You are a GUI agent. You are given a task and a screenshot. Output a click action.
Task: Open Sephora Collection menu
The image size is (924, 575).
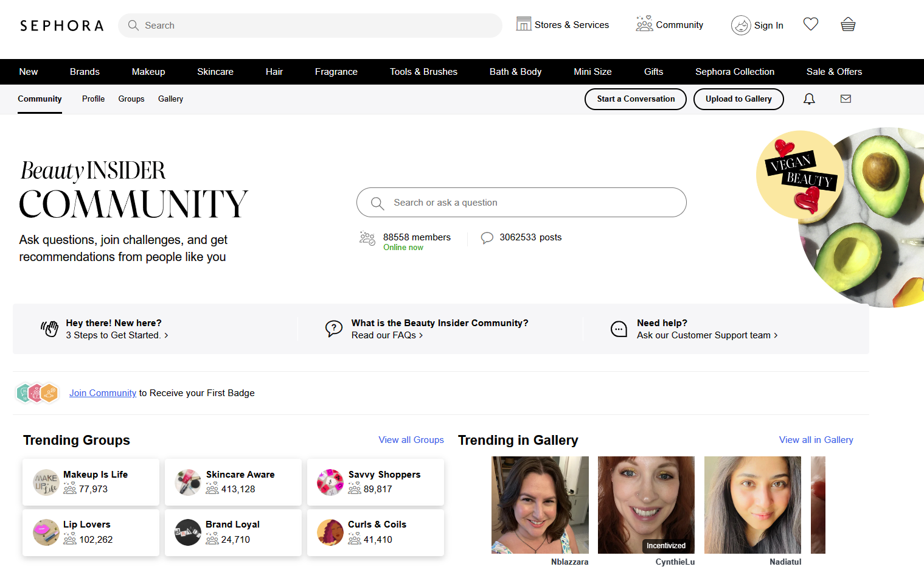(x=735, y=72)
